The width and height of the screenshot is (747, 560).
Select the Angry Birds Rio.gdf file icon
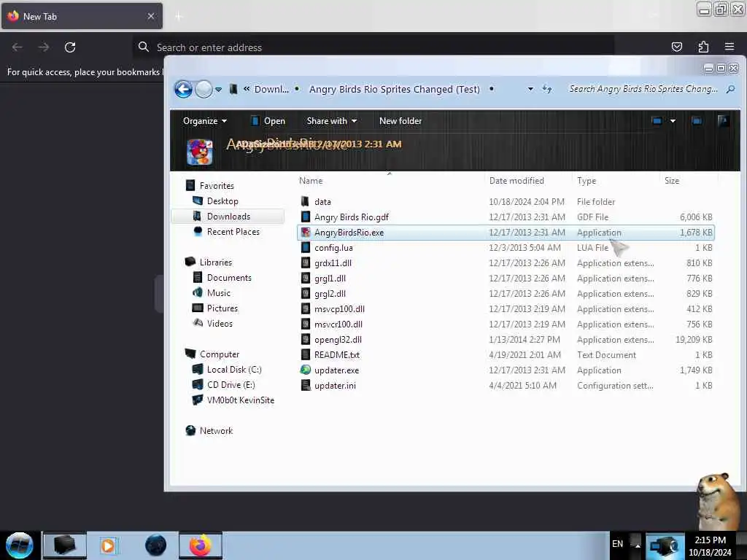click(306, 217)
